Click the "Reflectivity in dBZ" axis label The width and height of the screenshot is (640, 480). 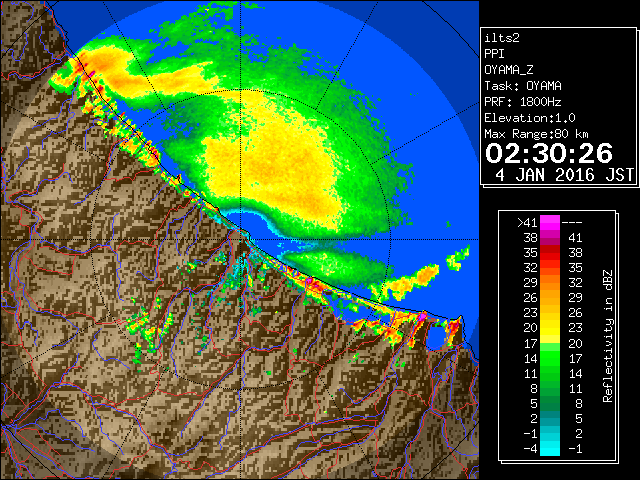pyautogui.click(x=608, y=336)
